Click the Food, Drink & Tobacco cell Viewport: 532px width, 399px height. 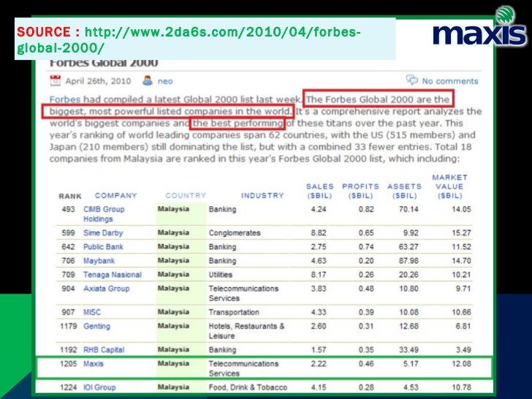click(x=248, y=387)
